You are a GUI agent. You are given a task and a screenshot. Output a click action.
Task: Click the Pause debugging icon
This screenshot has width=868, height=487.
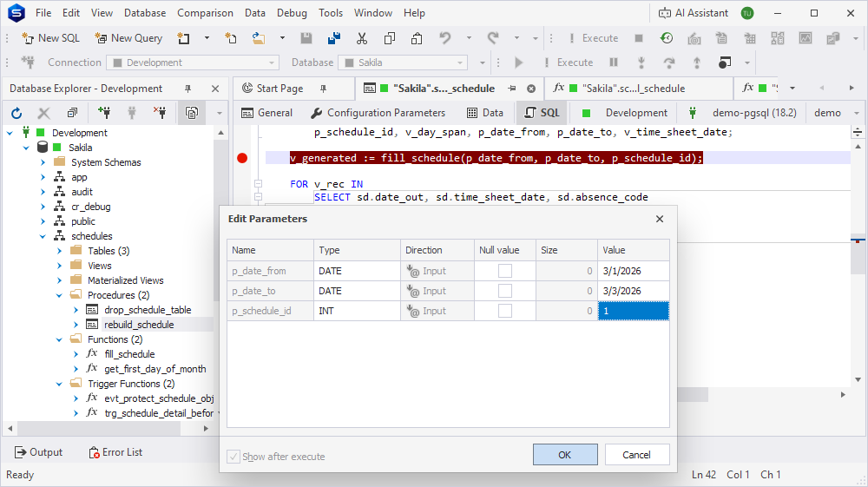tap(614, 63)
